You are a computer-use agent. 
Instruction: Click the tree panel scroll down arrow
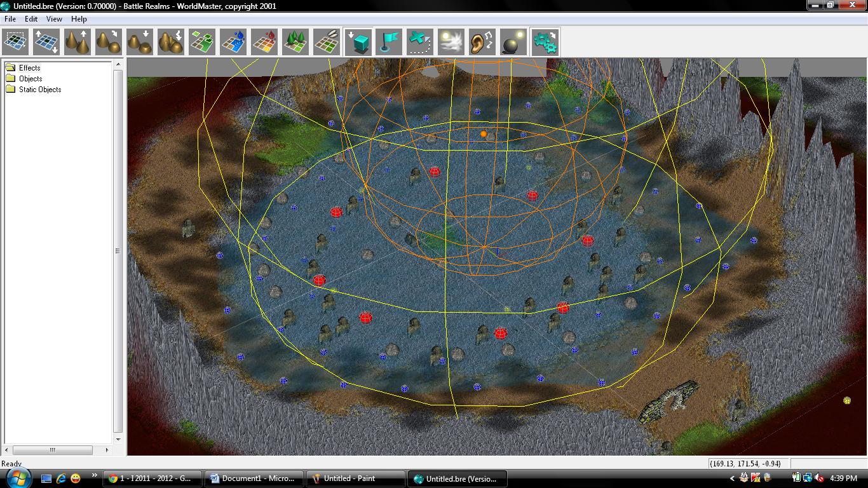[118, 439]
